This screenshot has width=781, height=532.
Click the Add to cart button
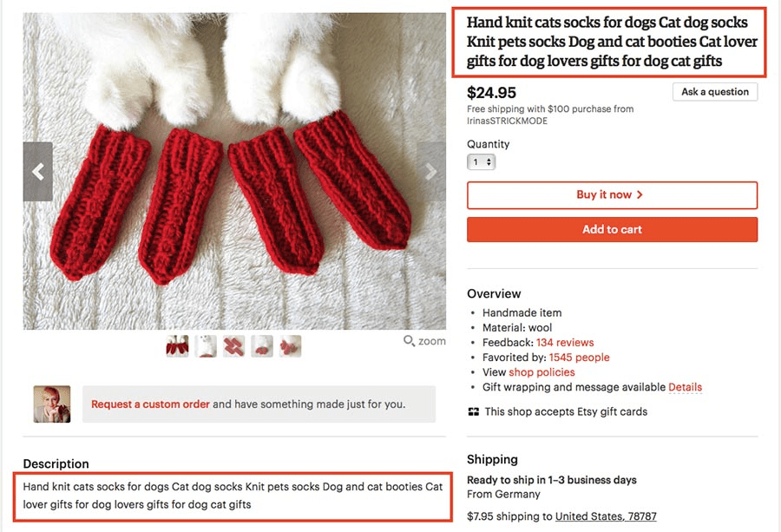[x=611, y=229]
